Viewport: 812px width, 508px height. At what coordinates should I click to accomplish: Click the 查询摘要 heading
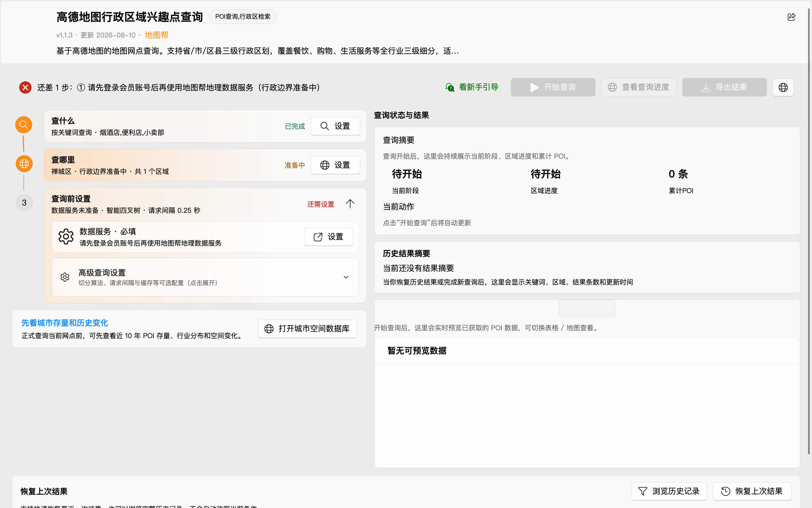pyautogui.click(x=399, y=140)
